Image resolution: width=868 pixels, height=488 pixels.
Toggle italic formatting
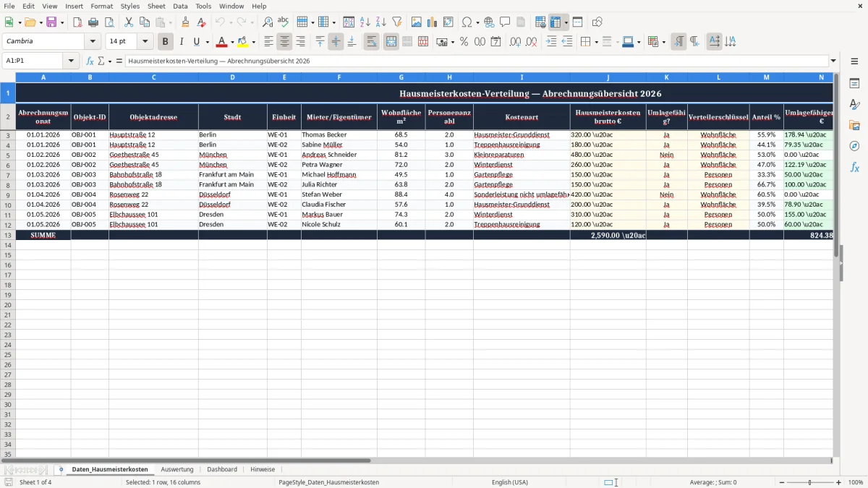click(x=182, y=42)
